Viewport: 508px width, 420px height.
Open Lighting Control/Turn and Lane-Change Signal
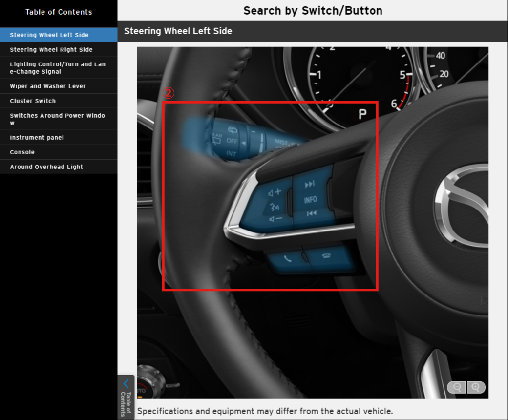click(58, 68)
